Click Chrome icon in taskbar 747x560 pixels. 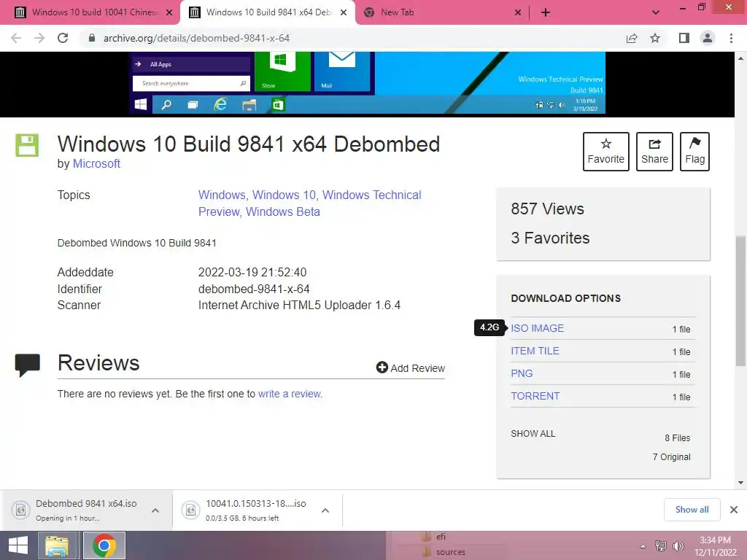[x=104, y=545]
